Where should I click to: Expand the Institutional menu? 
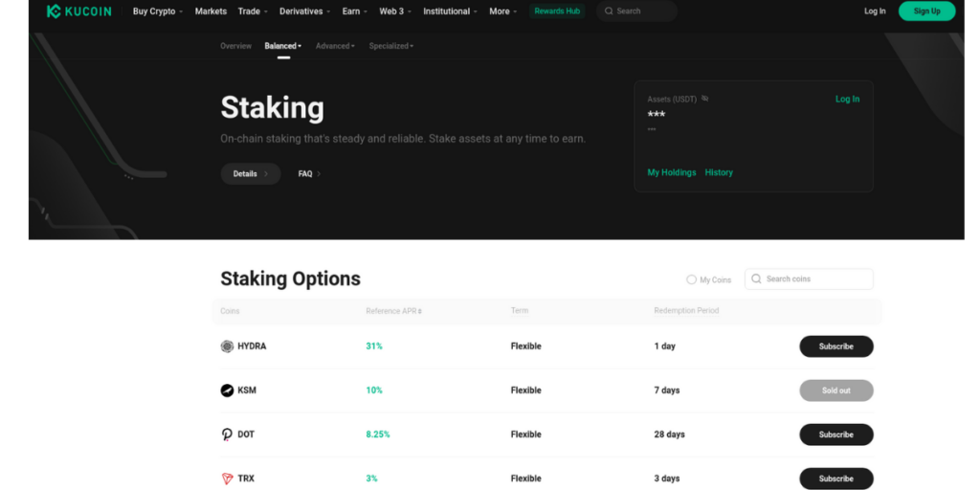coord(450,11)
